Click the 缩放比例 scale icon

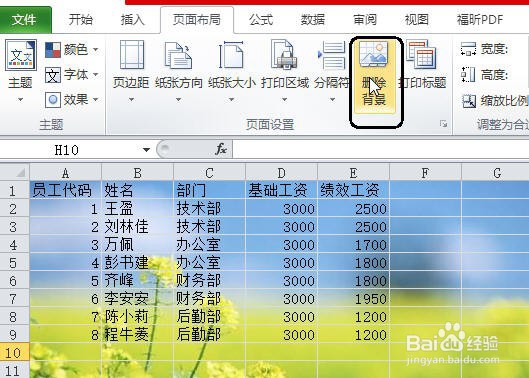[x=469, y=101]
